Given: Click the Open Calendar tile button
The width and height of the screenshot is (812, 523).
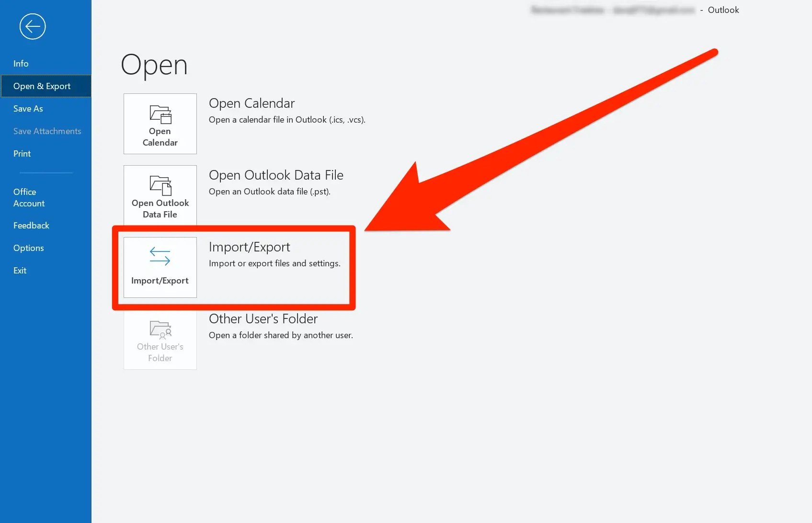Looking at the screenshot, I should (x=160, y=124).
